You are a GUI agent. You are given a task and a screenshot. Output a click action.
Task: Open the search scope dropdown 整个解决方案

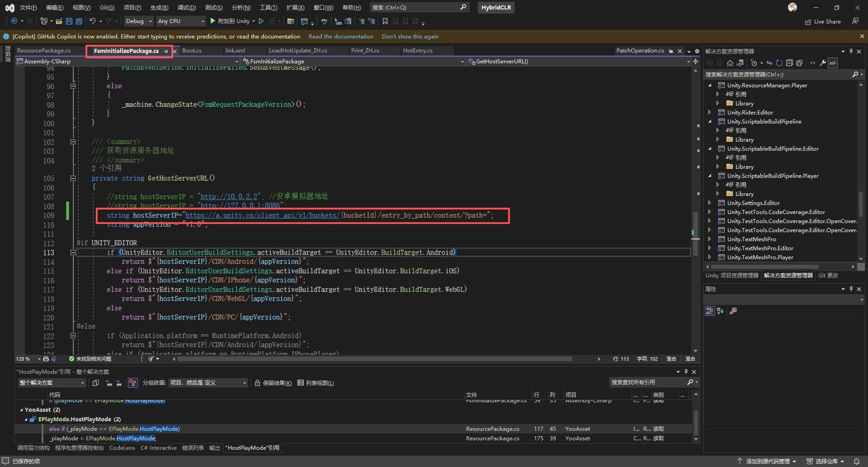(52, 383)
